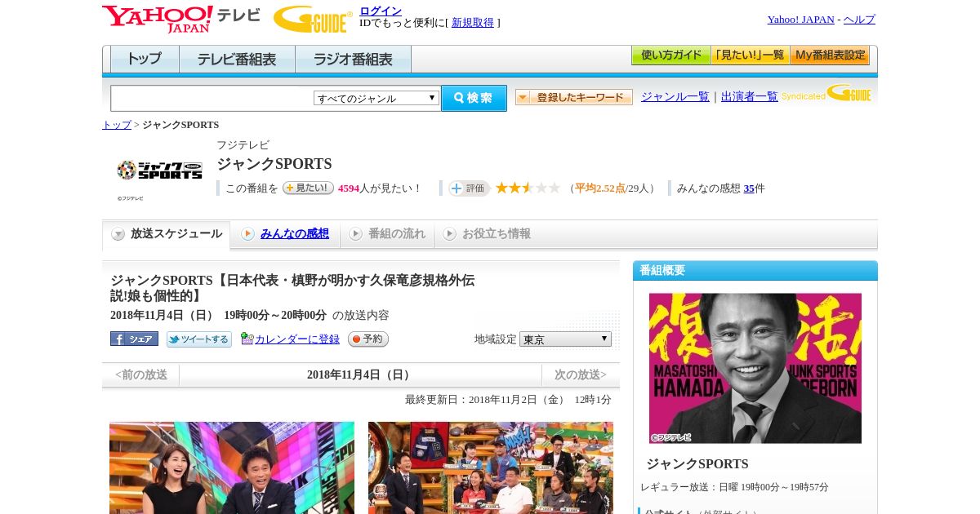980x514 pixels.
Task: Go to Yahoo! JAPAN link
Action: click(800, 20)
